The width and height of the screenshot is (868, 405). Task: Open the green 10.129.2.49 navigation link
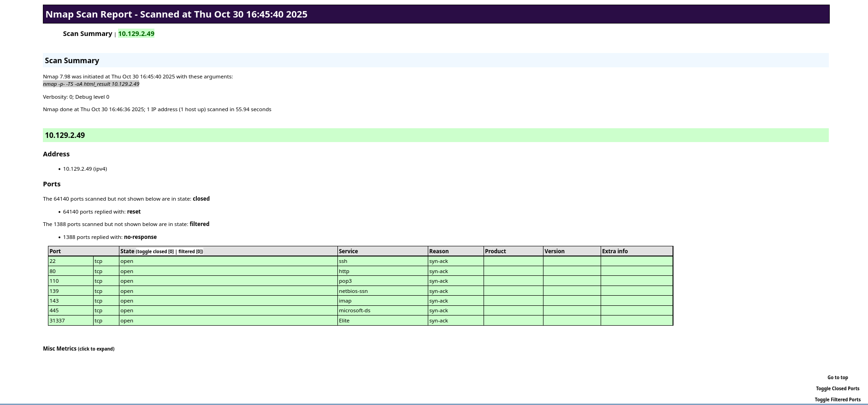pyautogui.click(x=136, y=34)
